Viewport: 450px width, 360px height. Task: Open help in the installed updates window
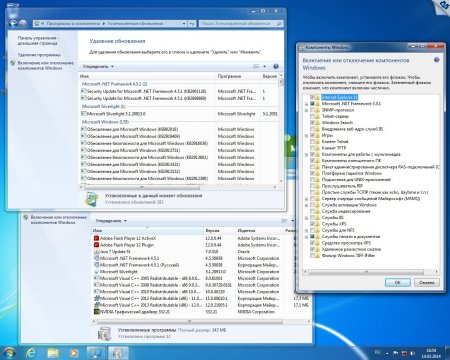(276, 66)
